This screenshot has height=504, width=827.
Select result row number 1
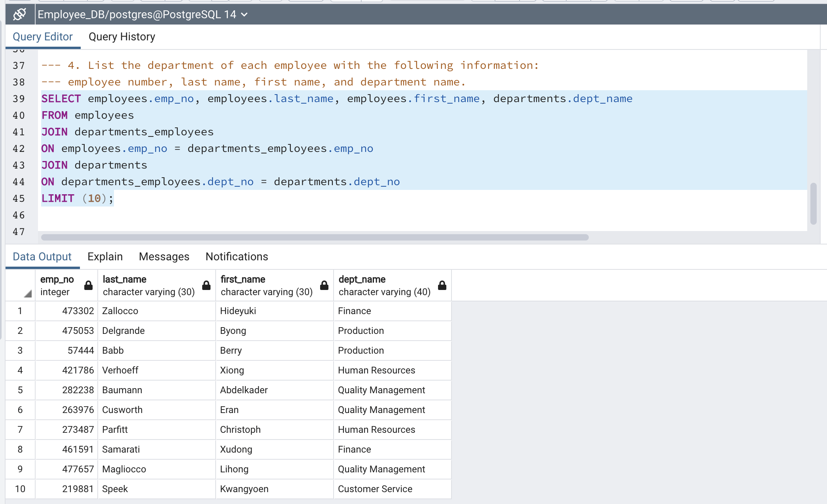coord(20,311)
